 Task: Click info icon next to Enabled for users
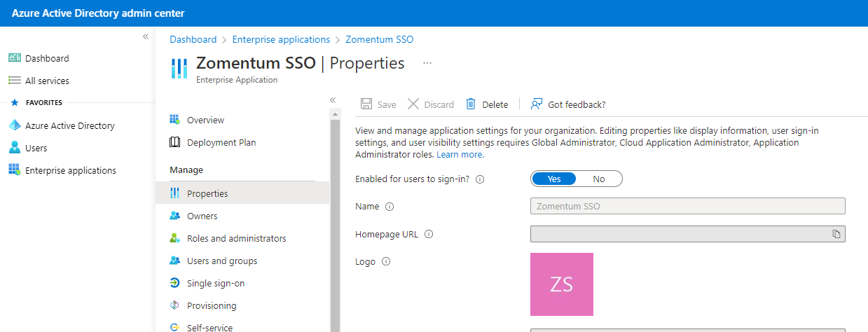tap(480, 179)
